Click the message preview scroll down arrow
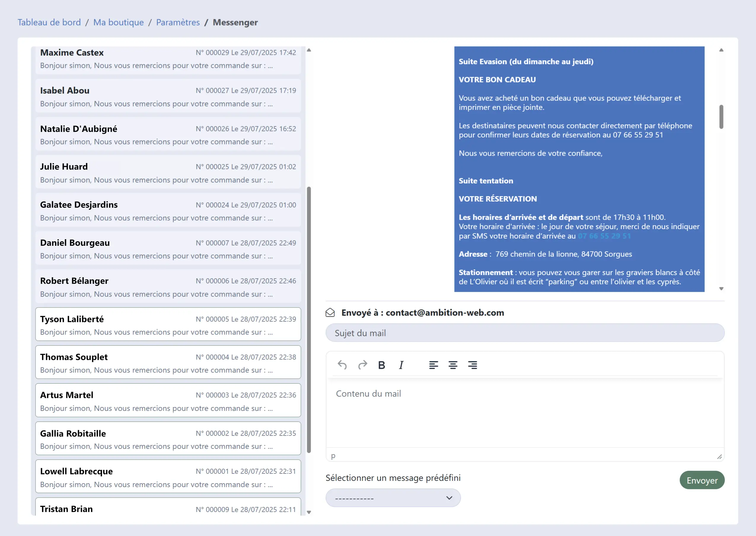This screenshot has width=756, height=536. pyautogui.click(x=721, y=289)
